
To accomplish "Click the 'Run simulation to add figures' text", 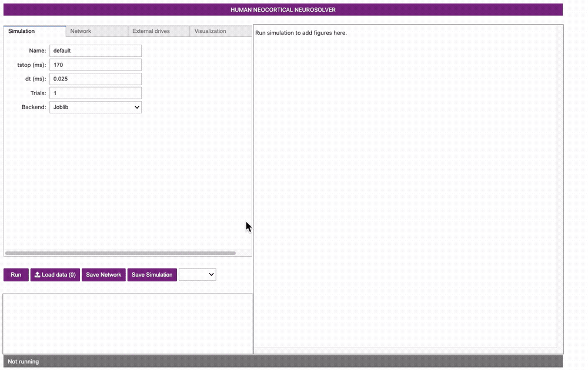I will click(301, 33).
